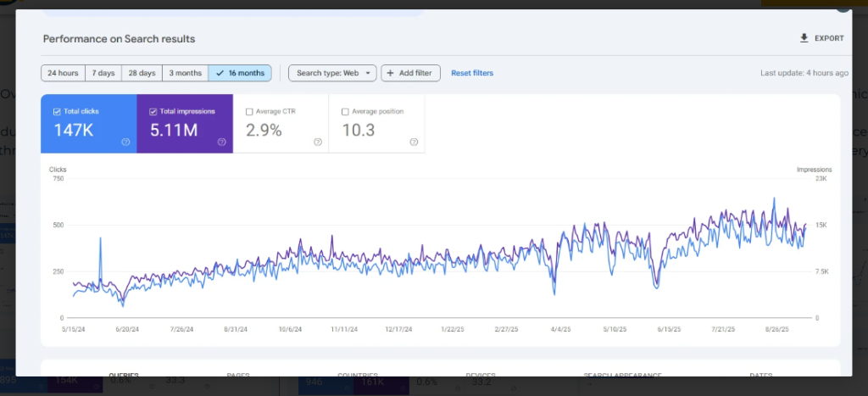Click the 10/6/24 date axis label
Image resolution: width=868 pixels, height=396 pixels.
tap(290, 329)
